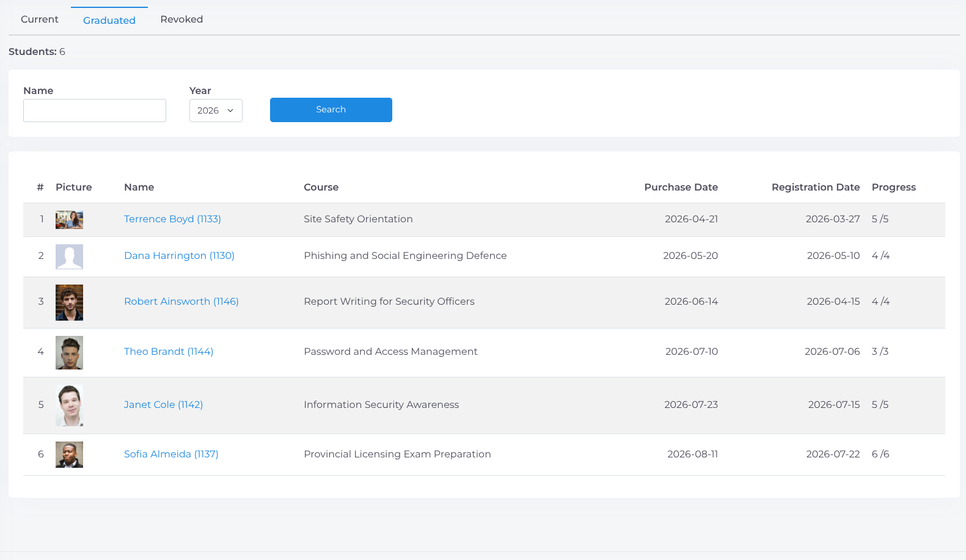
Task: Click the Purchase Date column header
Action: coord(681,187)
